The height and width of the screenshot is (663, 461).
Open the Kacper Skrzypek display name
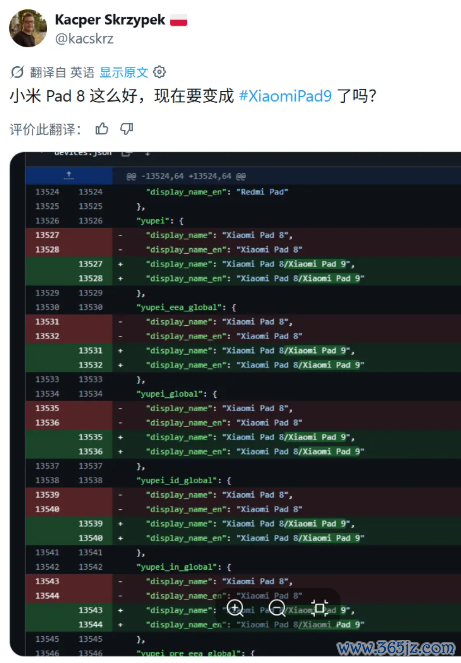(110, 20)
